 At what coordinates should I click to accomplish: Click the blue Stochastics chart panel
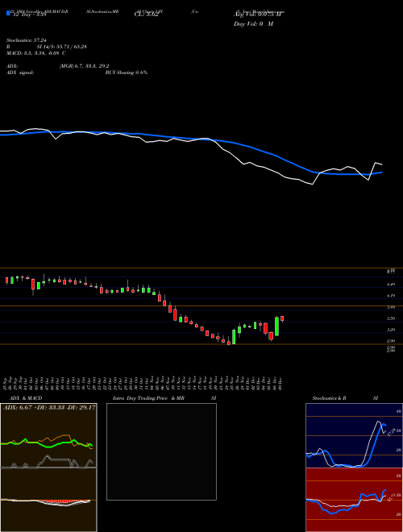[x=354, y=435]
